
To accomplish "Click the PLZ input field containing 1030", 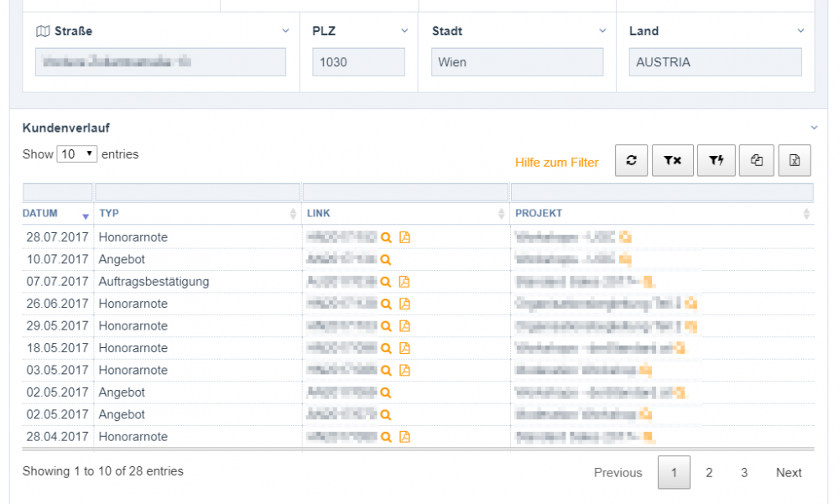I will (x=358, y=62).
